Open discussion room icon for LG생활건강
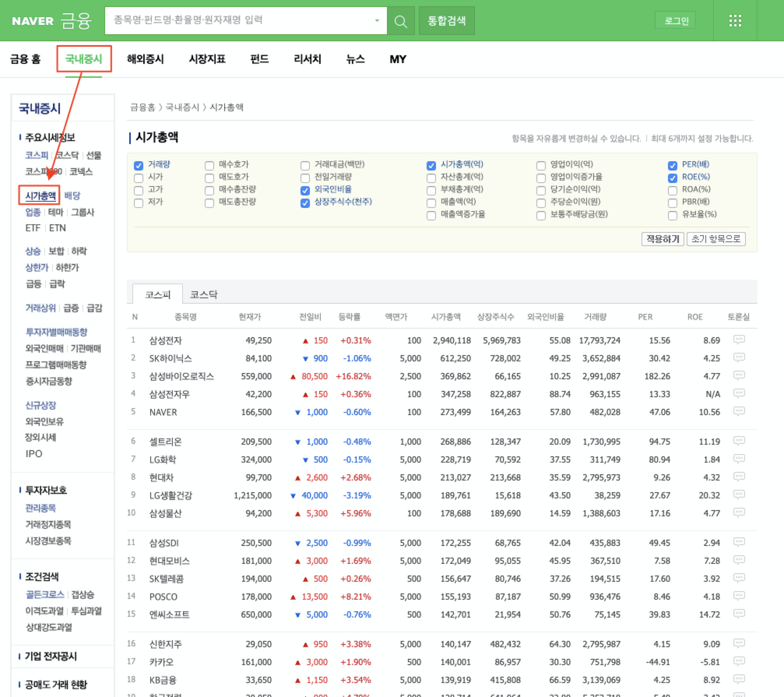Screen dimensions: 784x697 click(739, 495)
